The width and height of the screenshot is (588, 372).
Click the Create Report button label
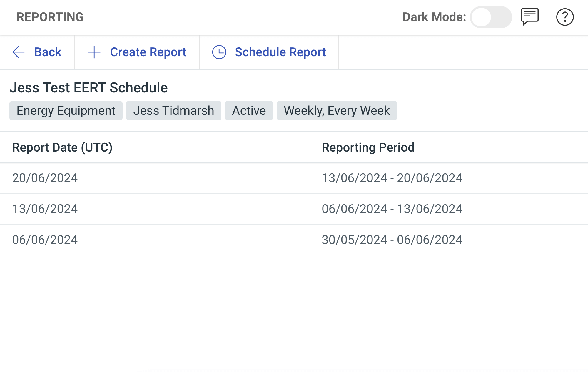click(148, 52)
